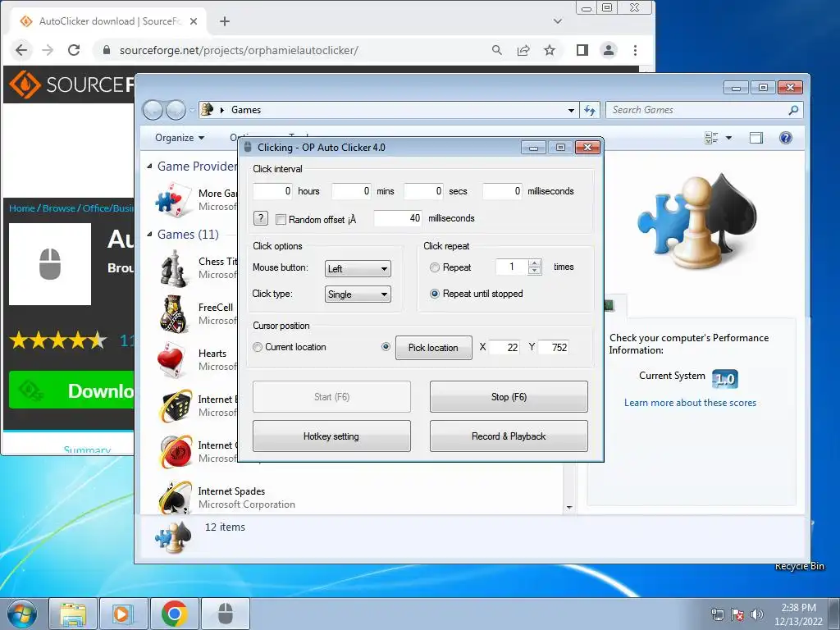
Task: Click the random offset milliseconds field
Action: coord(398,218)
